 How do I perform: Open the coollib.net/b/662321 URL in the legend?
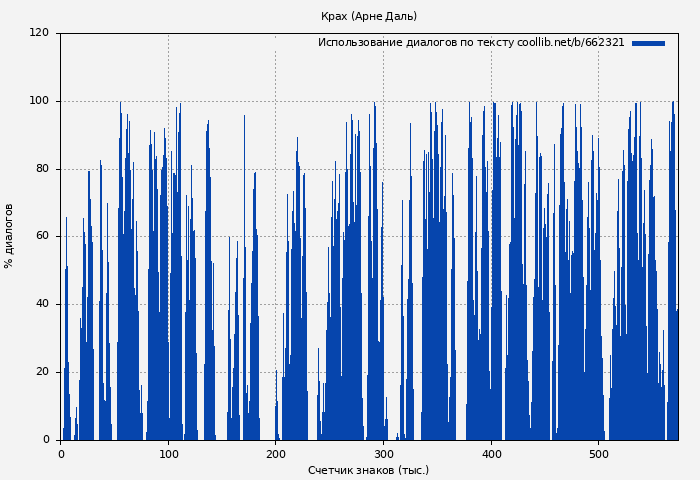(570, 43)
